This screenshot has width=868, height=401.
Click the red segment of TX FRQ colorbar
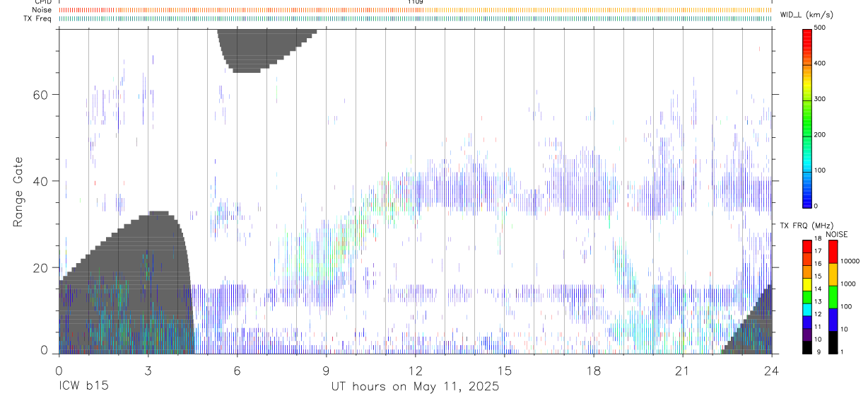click(x=807, y=245)
